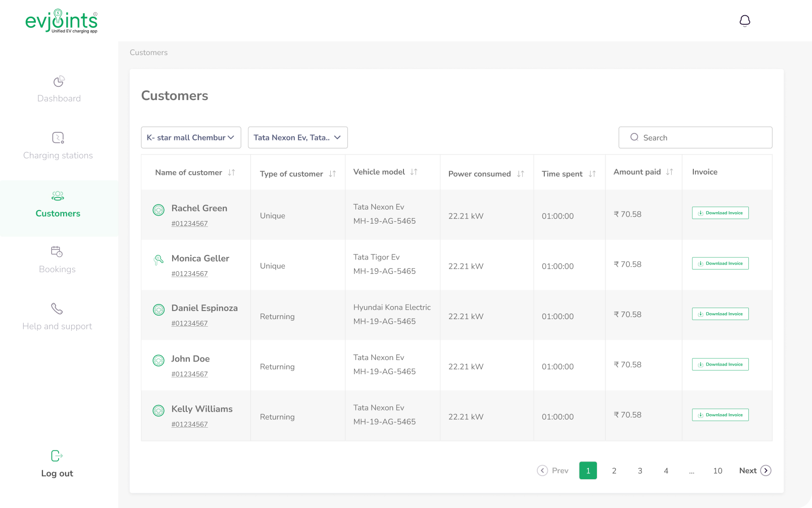The image size is (812, 508).
Task: Toggle sort on Power consumed column
Action: pyautogui.click(x=520, y=174)
